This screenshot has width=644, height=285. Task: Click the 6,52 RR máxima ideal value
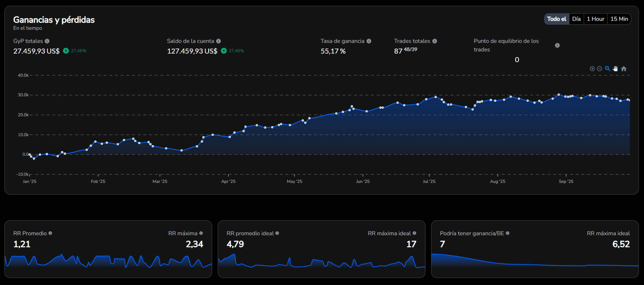(621, 244)
